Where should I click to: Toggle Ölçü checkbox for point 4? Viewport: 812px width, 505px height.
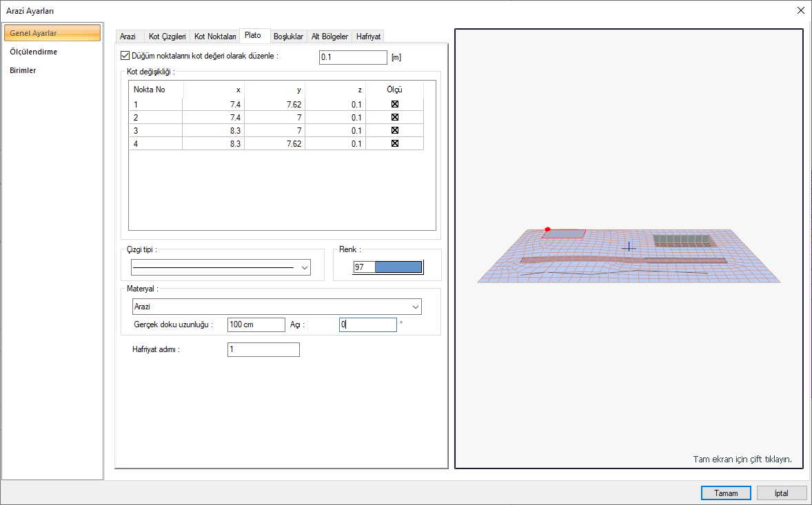[x=395, y=143]
